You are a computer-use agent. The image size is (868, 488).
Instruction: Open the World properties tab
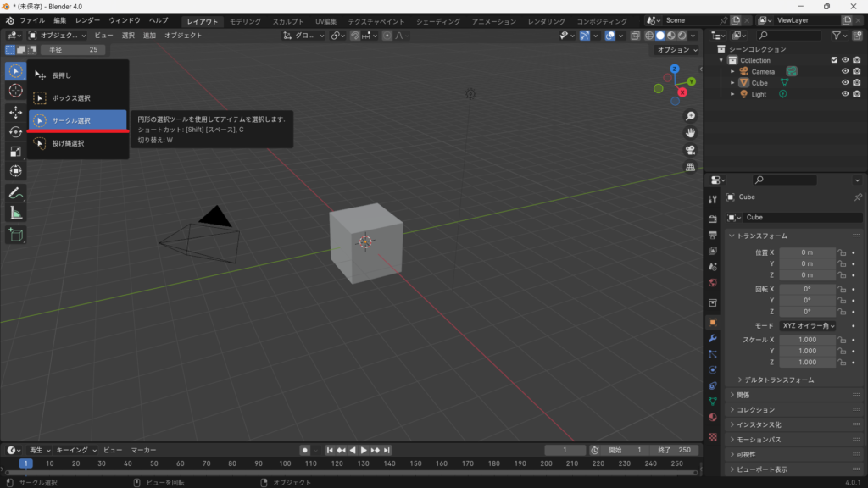click(x=712, y=283)
